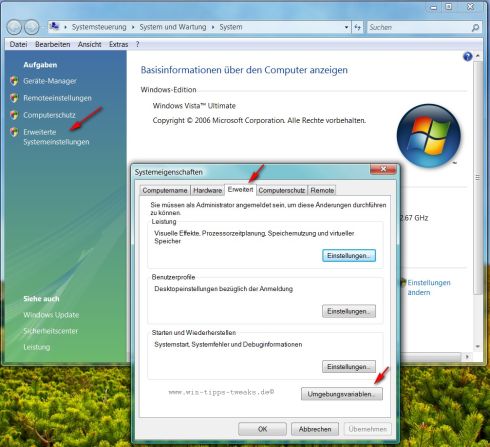Click the System breadcrumb segment
The width and height of the screenshot is (490, 447).
[x=231, y=27]
